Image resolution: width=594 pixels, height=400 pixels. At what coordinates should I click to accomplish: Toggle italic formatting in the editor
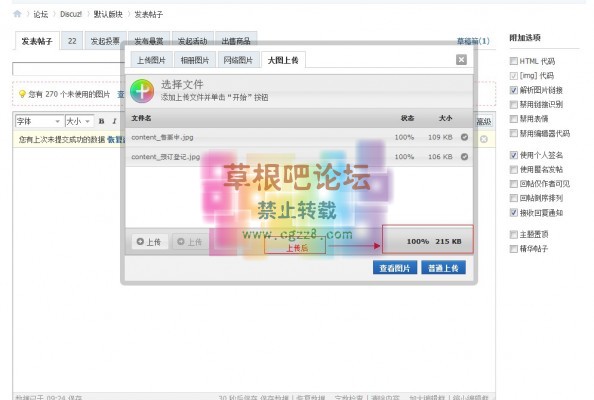(114, 121)
